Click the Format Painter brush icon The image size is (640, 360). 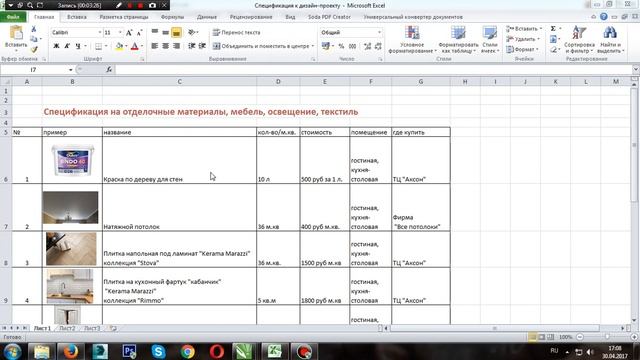(34, 49)
